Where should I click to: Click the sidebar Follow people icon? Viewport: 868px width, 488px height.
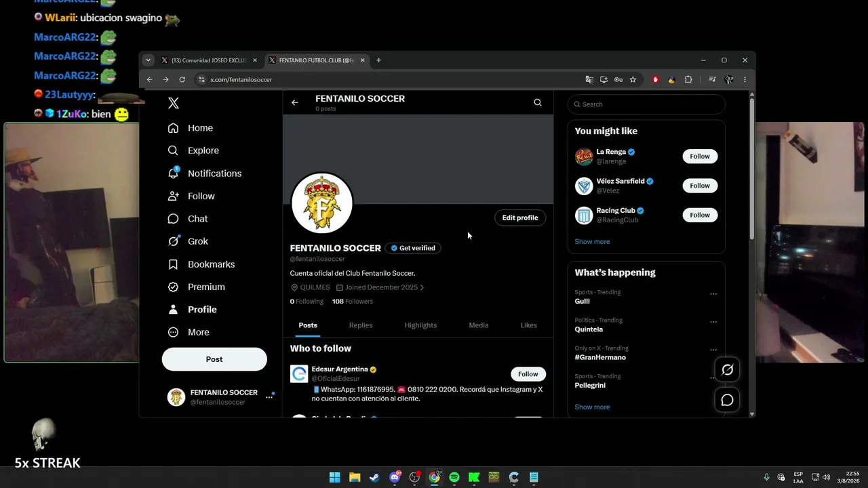click(174, 196)
